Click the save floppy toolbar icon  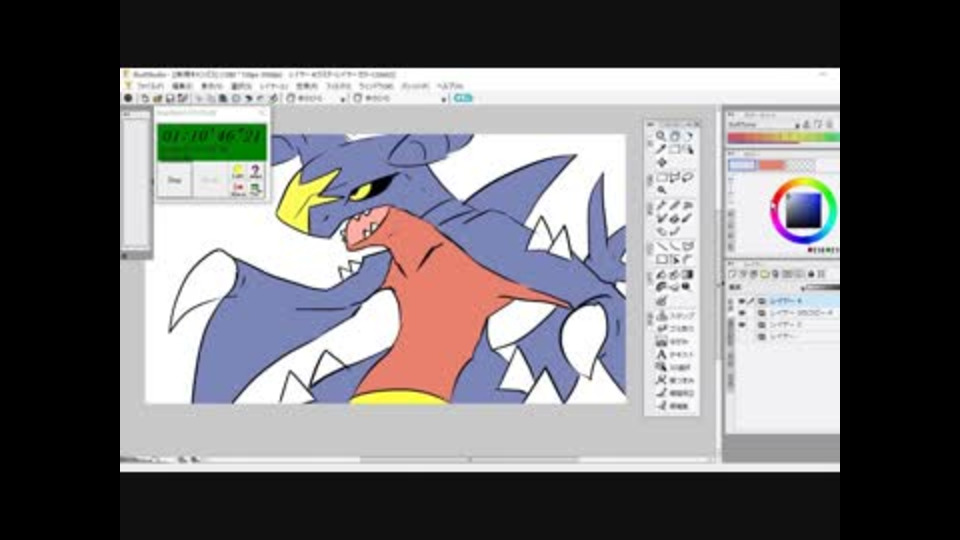170,98
